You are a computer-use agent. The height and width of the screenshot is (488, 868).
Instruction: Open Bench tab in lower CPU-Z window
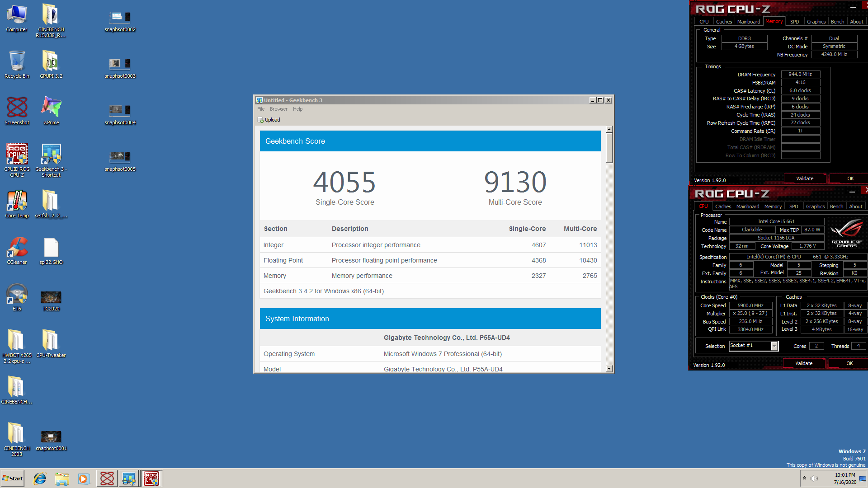pyautogui.click(x=836, y=206)
